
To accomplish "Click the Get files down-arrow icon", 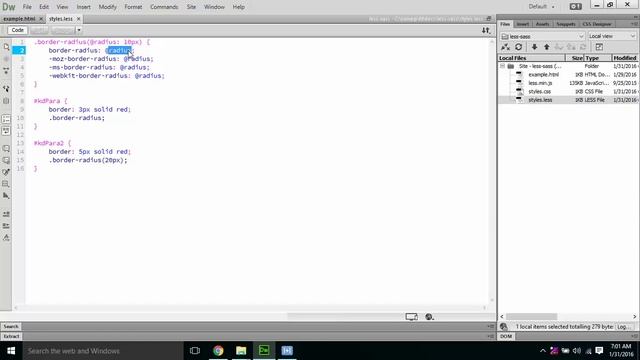I will tap(534, 47).
